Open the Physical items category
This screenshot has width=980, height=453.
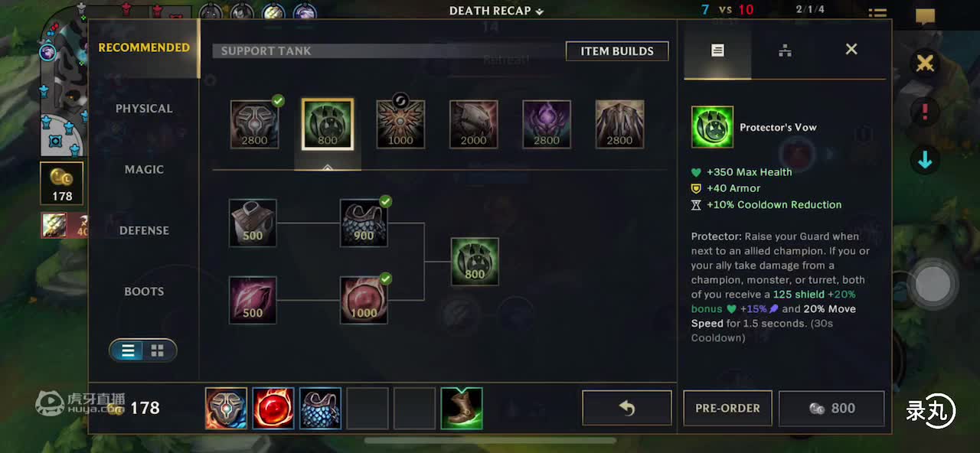click(x=144, y=109)
